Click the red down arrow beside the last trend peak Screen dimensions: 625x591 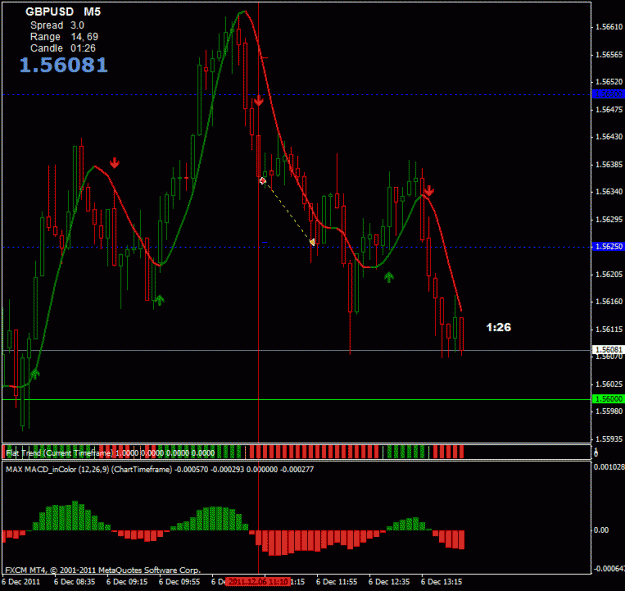428,191
